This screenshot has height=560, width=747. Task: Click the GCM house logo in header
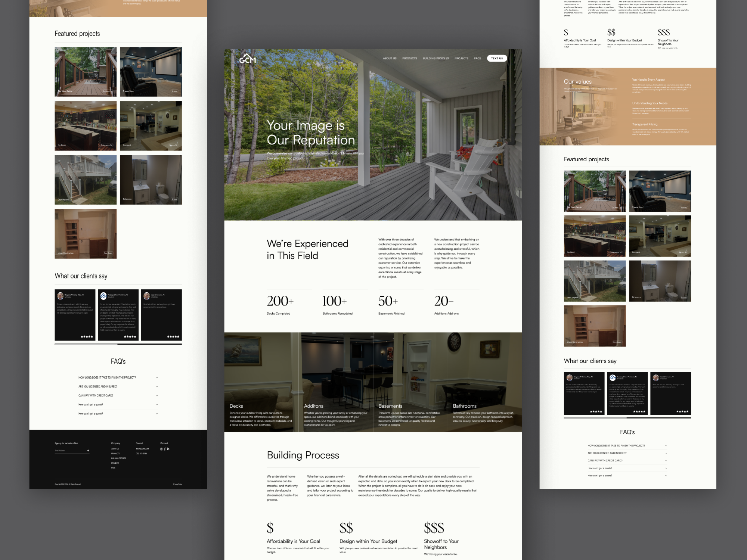[248, 59]
